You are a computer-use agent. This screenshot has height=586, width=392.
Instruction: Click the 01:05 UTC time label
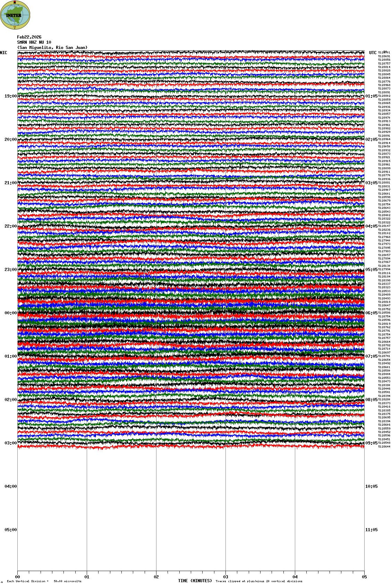(x=371, y=96)
